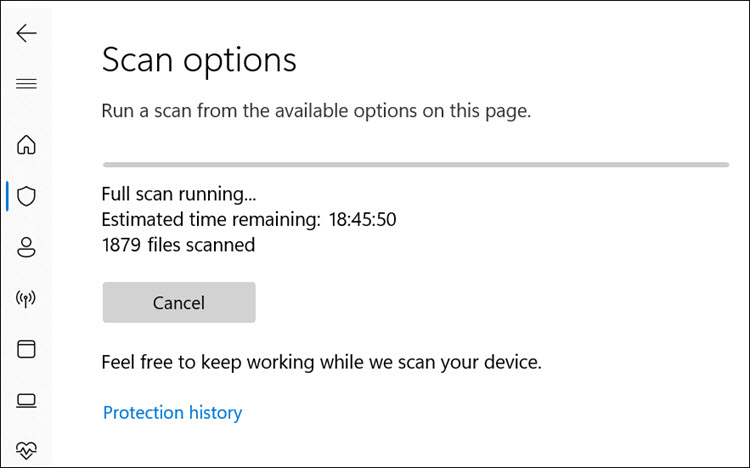Open Account protection person icon
This screenshot has height=468, width=750.
coord(26,247)
